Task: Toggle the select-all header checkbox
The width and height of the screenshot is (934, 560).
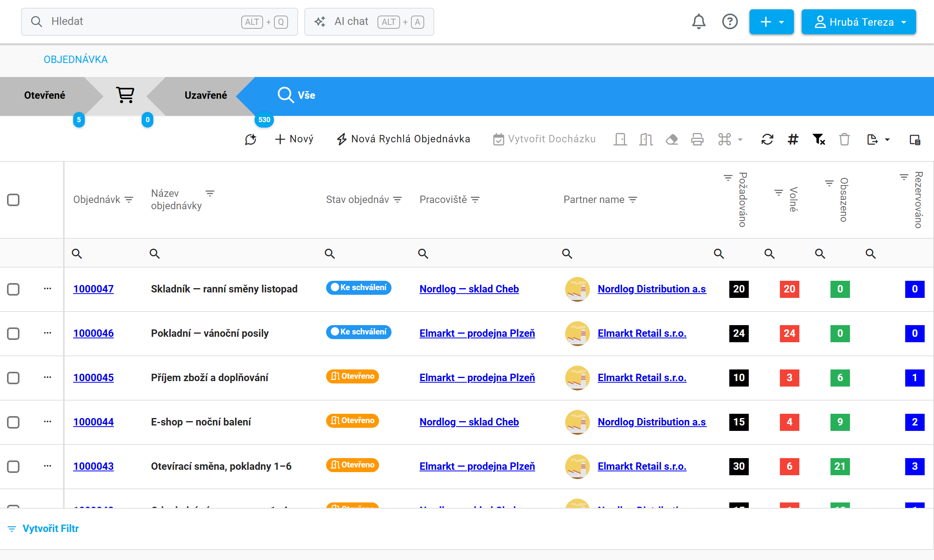Action: click(x=13, y=199)
